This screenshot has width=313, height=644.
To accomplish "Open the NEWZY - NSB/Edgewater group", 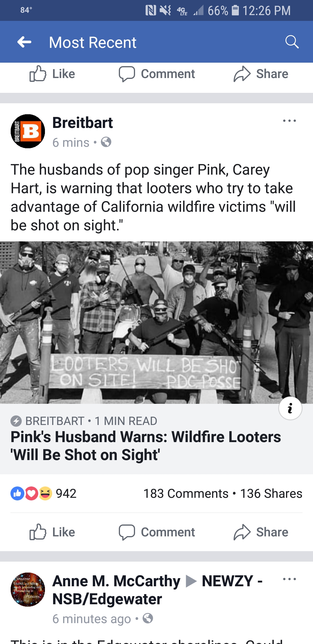I will coord(157,590).
